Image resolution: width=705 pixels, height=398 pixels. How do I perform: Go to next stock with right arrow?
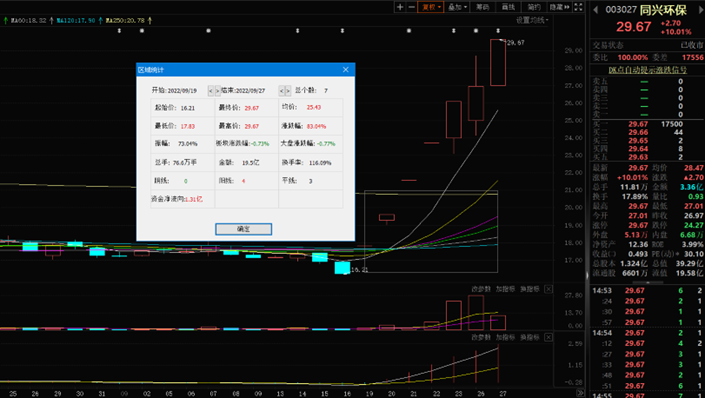tap(701, 9)
